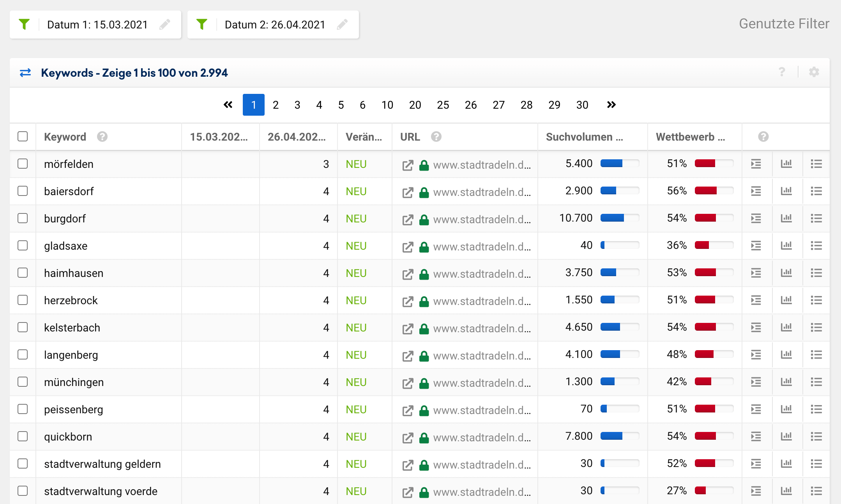Click the Keyword column help icon
Screen dimensions: 841x504
102,137
